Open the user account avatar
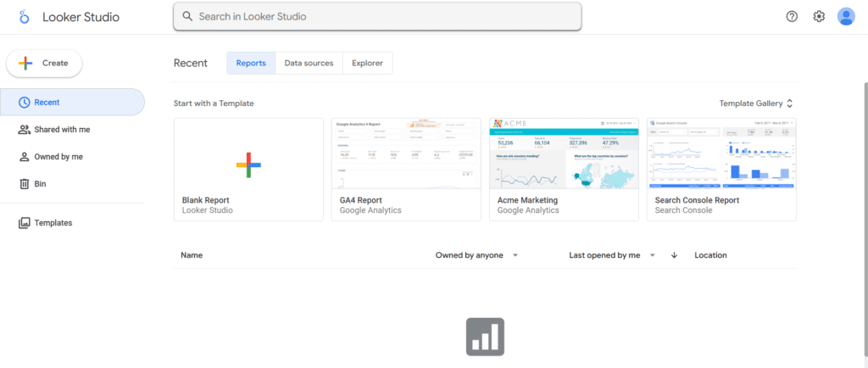The height and width of the screenshot is (368, 868). 846,16
